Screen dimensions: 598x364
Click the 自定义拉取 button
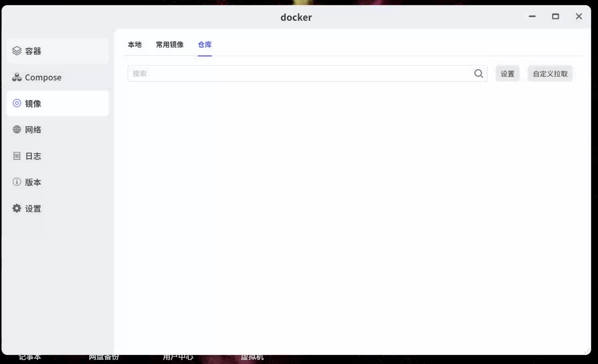(550, 74)
